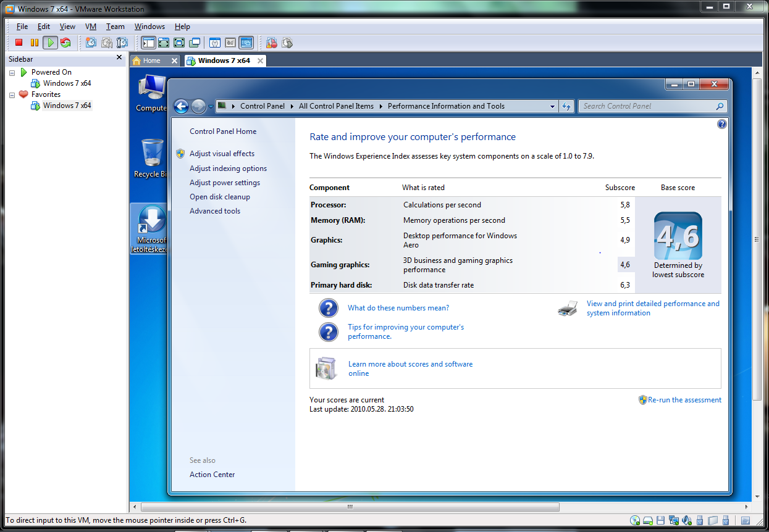Expand breadcrumb arrow after Control Panel
Screen dimensions: 769x532
click(292, 106)
